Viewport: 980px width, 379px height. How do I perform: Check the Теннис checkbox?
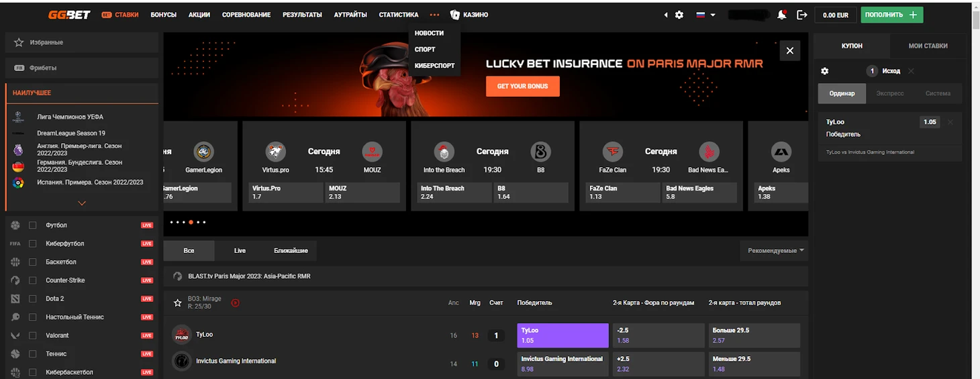[x=33, y=354]
